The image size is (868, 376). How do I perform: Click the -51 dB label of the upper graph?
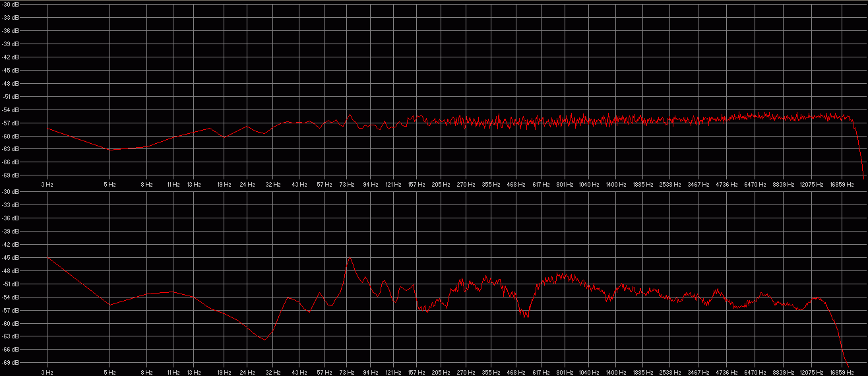11,97
